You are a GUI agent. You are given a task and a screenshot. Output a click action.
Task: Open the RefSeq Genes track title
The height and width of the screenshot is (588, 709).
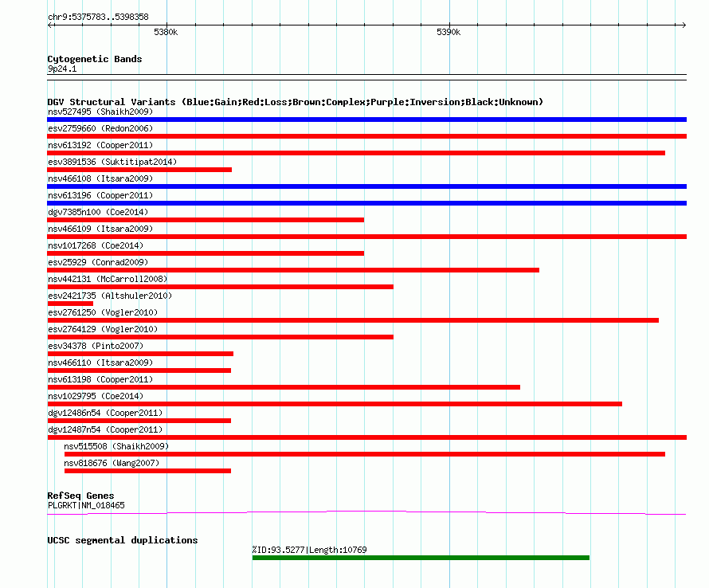(x=80, y=496)
